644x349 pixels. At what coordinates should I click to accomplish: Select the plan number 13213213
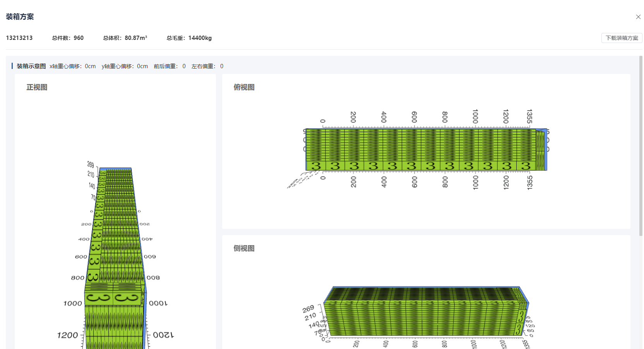19,38
